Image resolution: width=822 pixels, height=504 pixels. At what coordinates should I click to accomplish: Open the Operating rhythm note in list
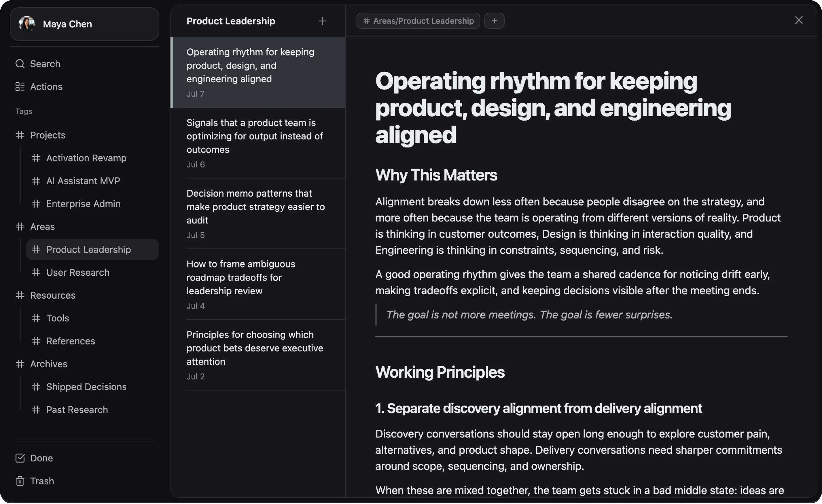[x=258, y=72]
